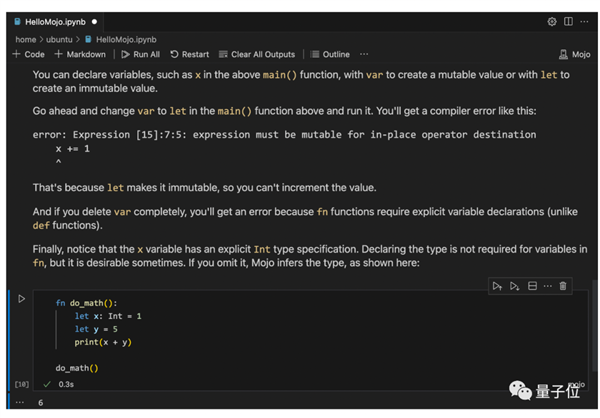Split cell icon in cell toolbar
600x418 pixels.
click(532, 286)
